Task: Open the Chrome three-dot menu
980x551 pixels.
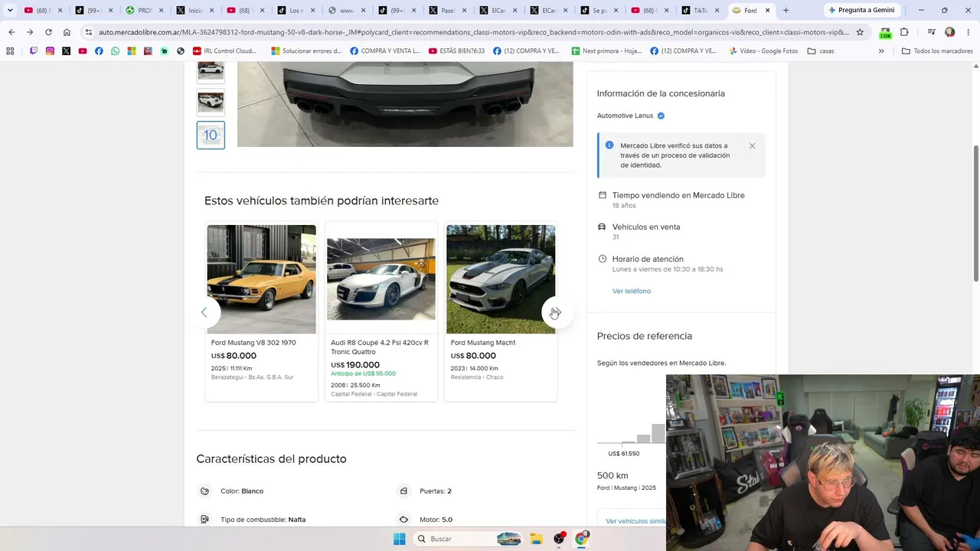Action: click(967, 32)
